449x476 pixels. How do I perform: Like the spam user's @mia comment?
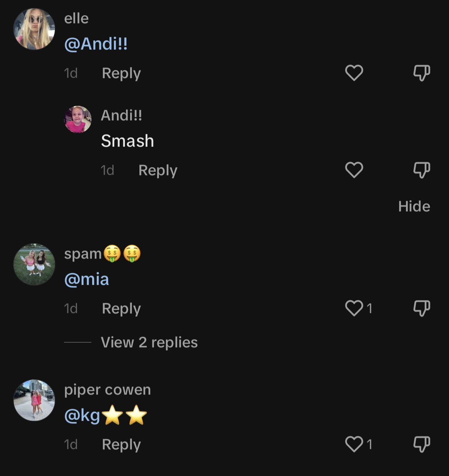tap(354, 308)
